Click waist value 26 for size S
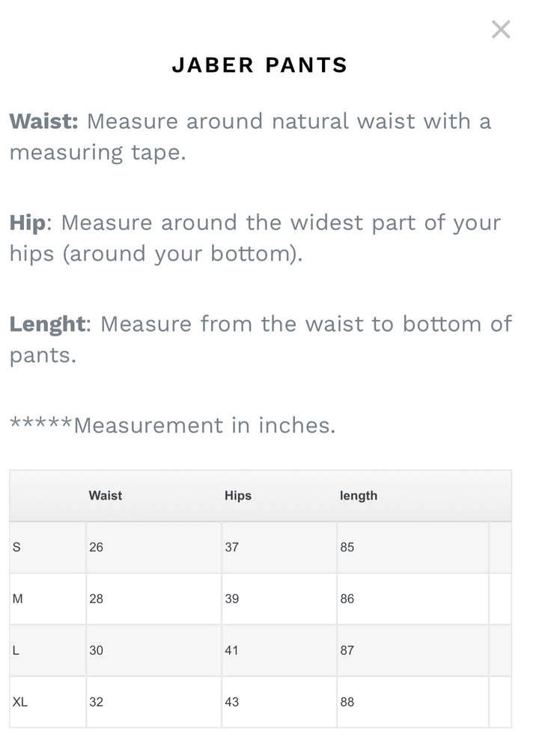 click(96, 547)
